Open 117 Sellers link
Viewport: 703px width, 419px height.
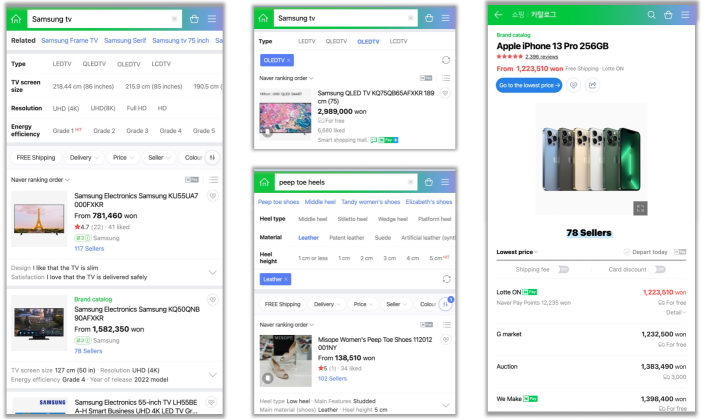pos(89,248)
